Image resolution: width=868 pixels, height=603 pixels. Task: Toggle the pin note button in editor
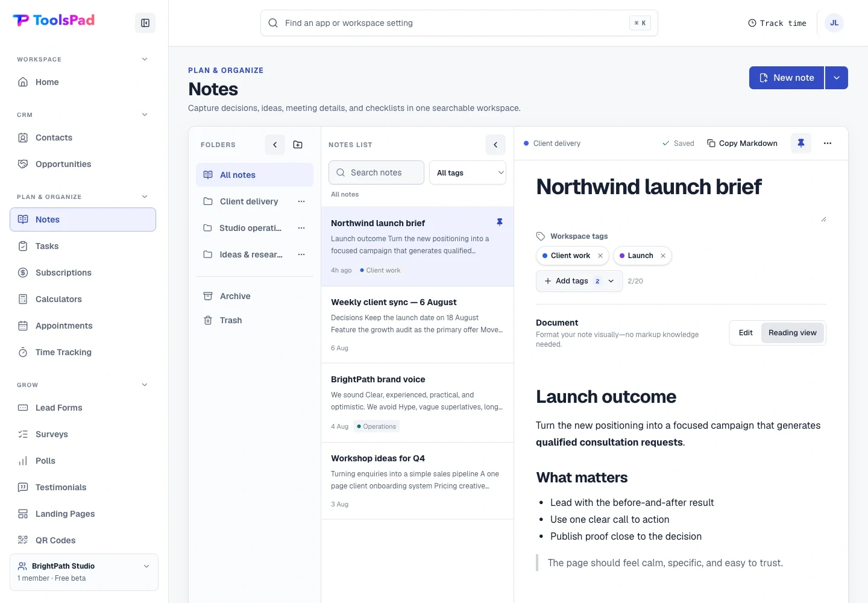pos(801,144)
